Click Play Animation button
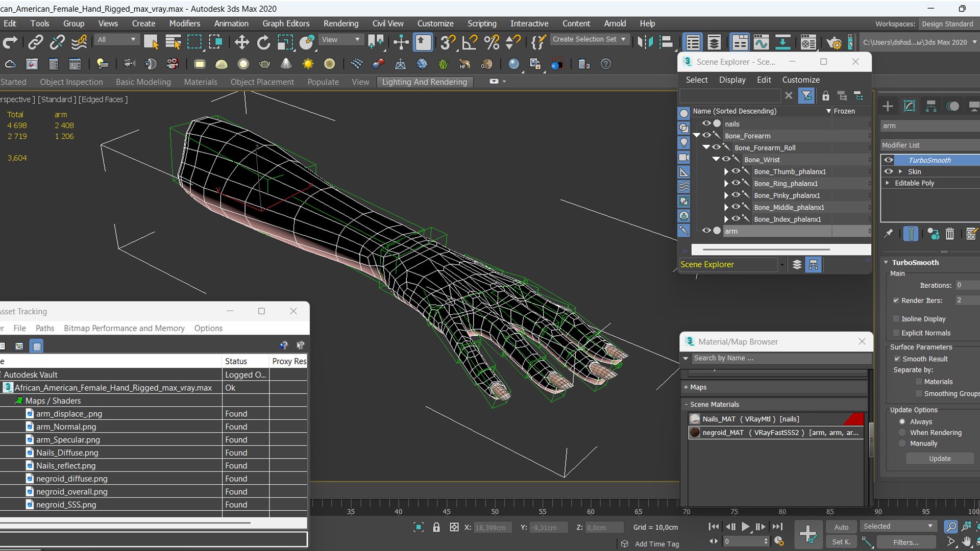 tap(745, 527)
